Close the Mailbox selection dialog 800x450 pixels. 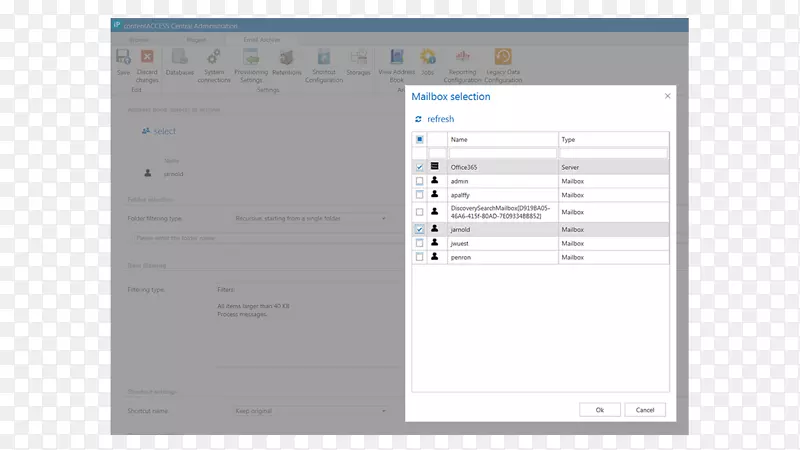(667, 96)
